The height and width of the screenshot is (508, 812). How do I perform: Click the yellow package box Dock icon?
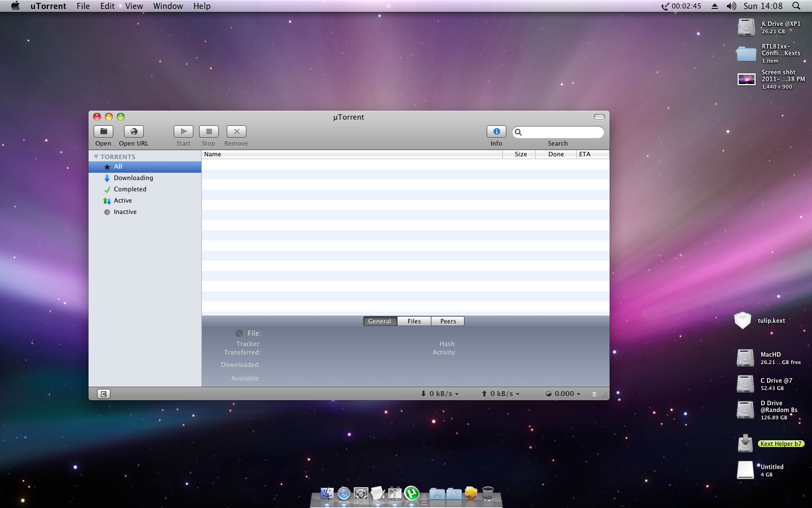[x=471, y=494]
